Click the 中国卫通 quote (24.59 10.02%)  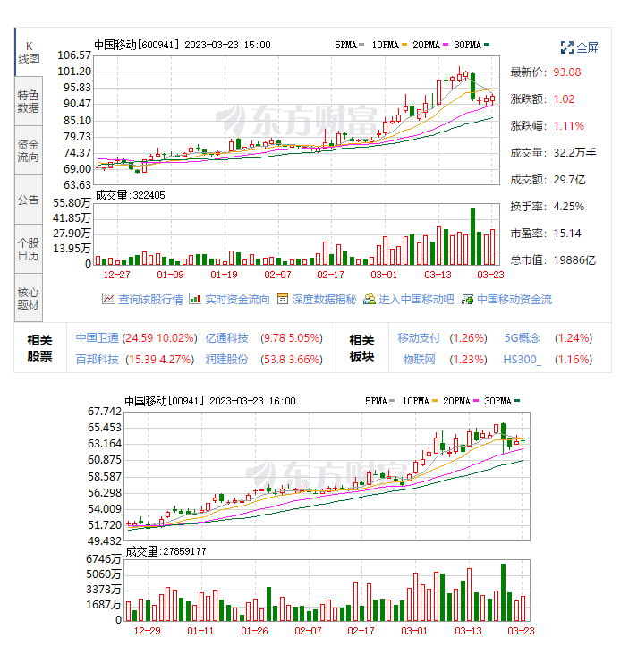(x=160, y=338)
